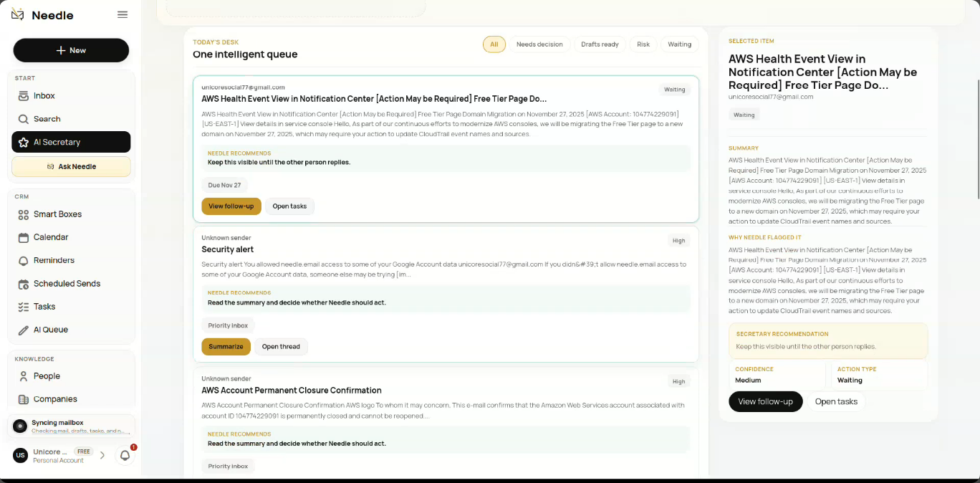980x483 pixels.
Task: Click the plus icon in New button
Action: tap(61, 50)
